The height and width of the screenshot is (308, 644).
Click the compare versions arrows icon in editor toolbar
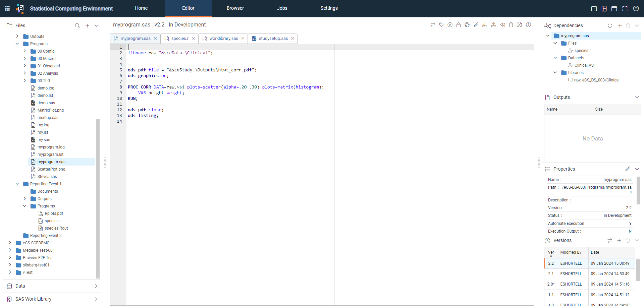click(x=433, y=25)
